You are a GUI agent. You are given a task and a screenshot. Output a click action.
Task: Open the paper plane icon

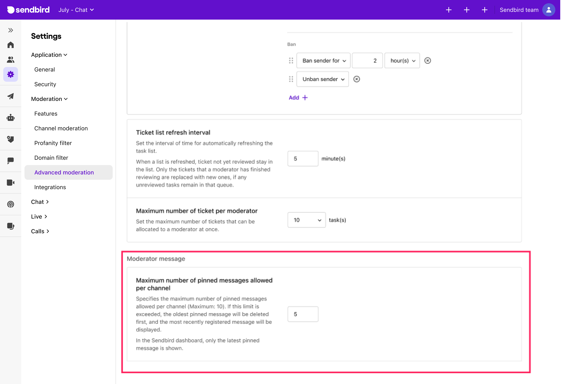tap(11, 96)
